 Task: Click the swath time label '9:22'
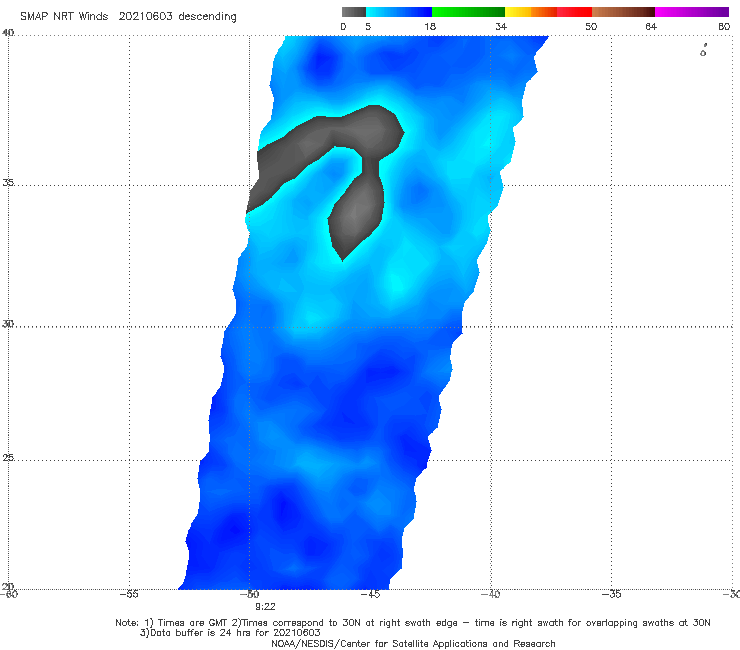(265, 607)
